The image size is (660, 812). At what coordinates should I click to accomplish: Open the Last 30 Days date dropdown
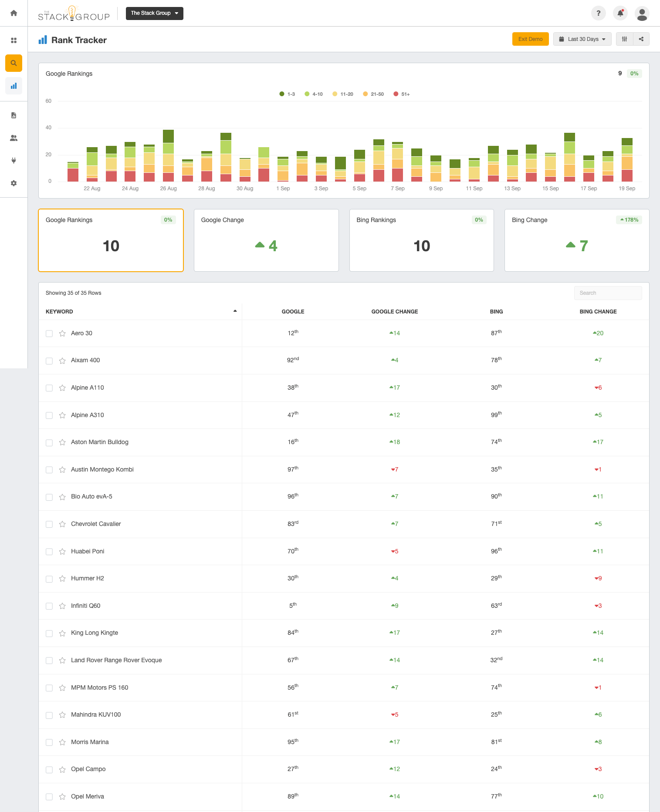coord(582,39)
